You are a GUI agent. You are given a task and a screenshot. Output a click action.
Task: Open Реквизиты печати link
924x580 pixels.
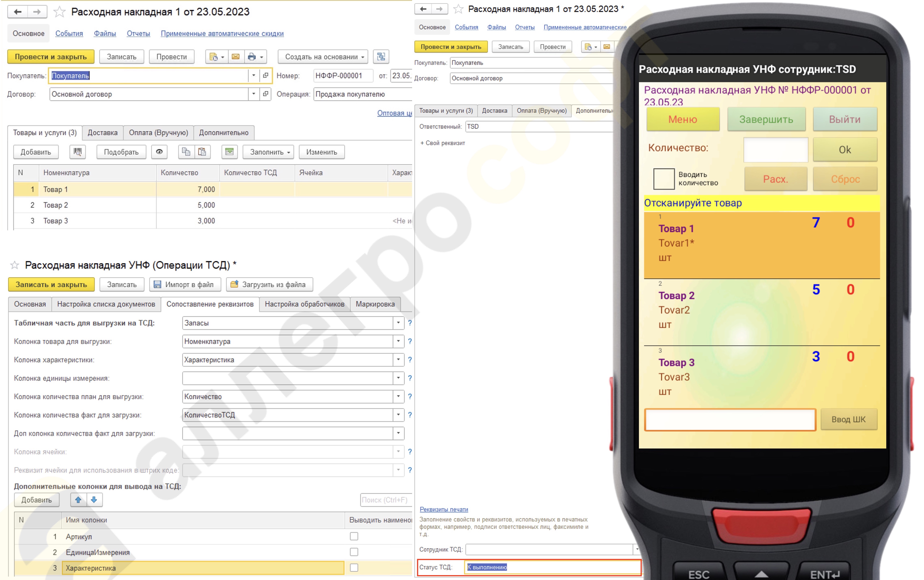(x=444, y=509)
